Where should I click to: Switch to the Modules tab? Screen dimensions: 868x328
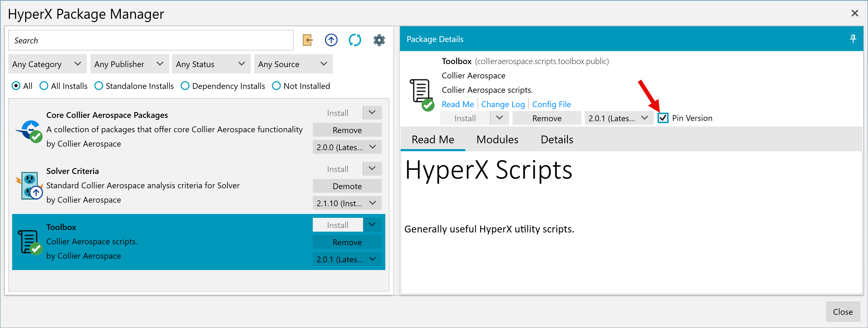[x=497, y=139]
